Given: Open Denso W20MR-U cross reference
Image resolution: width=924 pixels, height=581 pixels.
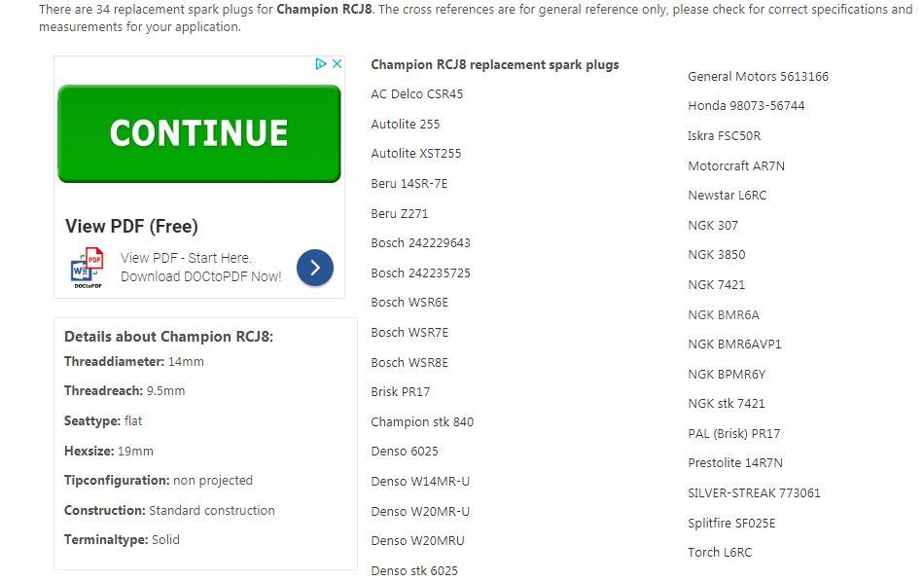Looking at the screenshot, I should click(x=420, y=512).
